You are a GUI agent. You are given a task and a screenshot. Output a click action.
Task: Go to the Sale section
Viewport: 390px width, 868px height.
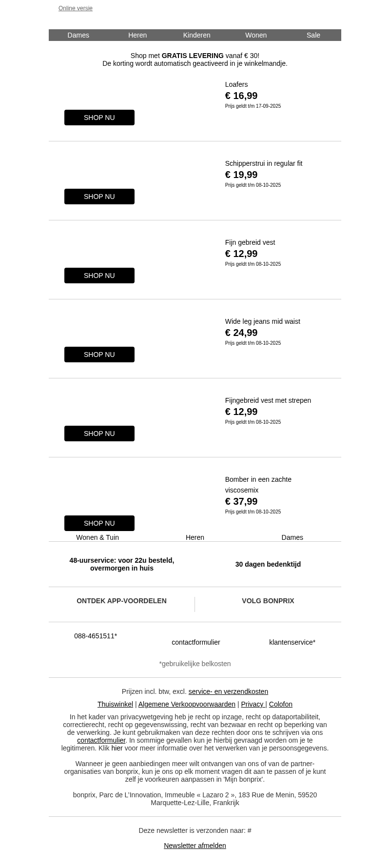(313, 35)
